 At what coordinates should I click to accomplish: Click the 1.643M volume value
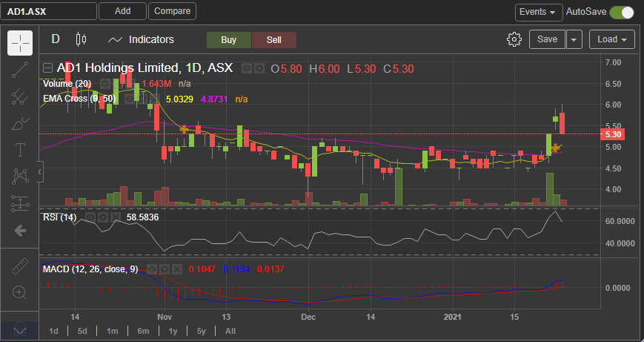pos(156,84)
